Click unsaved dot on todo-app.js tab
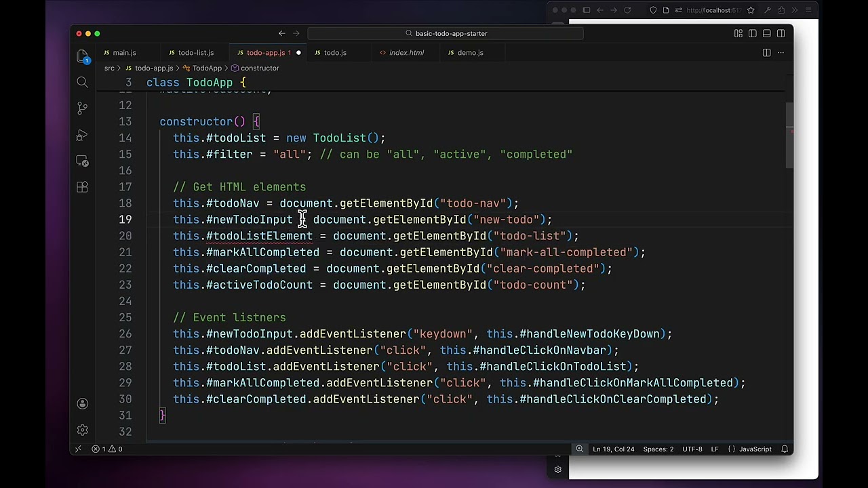This screenshot has width=868, height=488. pyautogui.click(x=298, y=52)
